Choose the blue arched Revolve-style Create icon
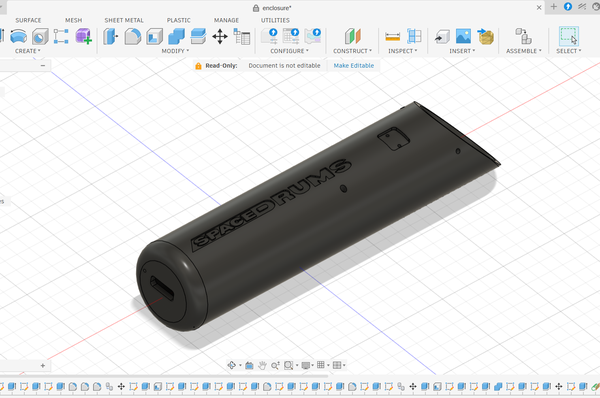 click(x=18, y=37)
